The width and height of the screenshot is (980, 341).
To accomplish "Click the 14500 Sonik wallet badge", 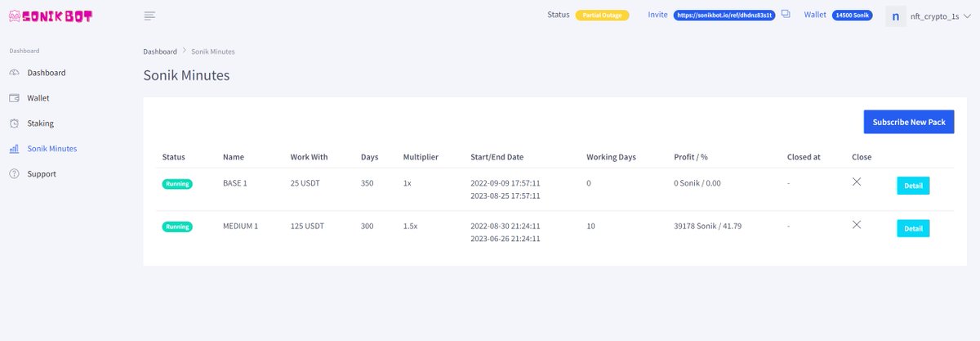I will pos(853,15).
